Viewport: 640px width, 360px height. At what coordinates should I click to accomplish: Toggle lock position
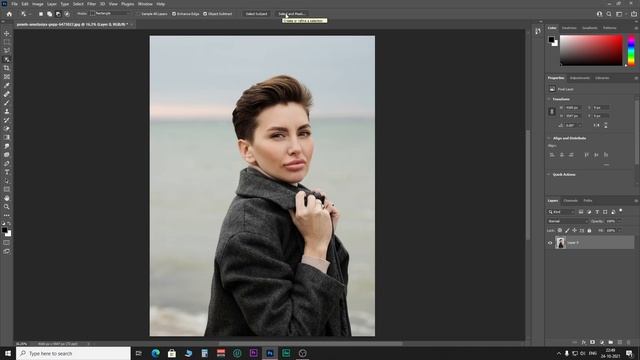point(574,231)
